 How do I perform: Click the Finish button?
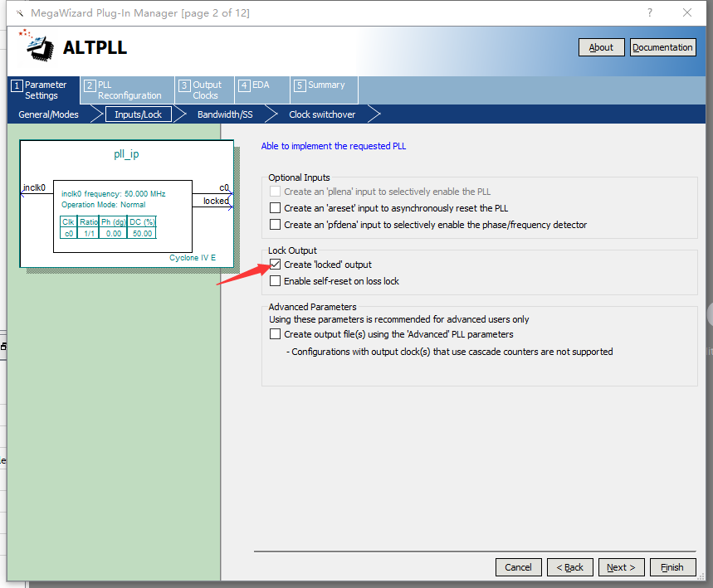coord(672,567)
